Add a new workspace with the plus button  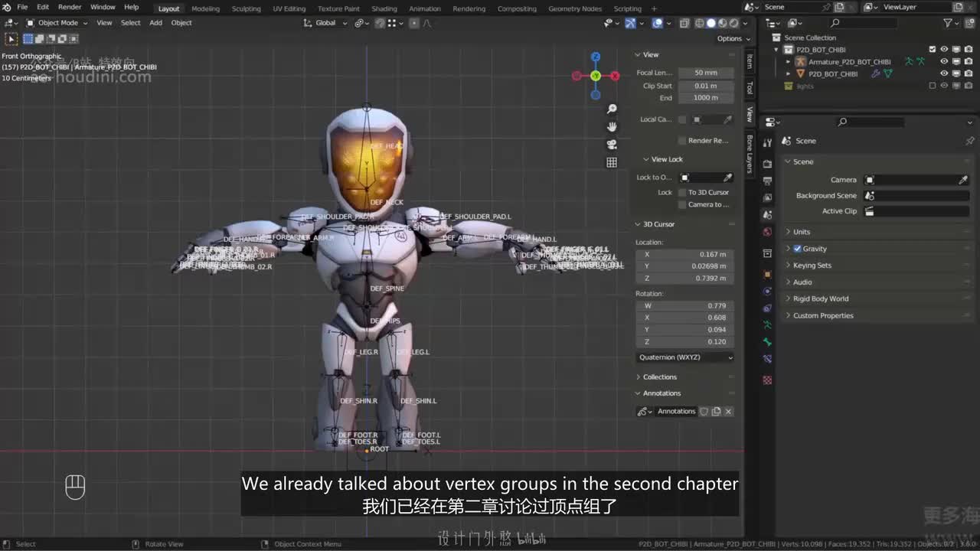654,9
